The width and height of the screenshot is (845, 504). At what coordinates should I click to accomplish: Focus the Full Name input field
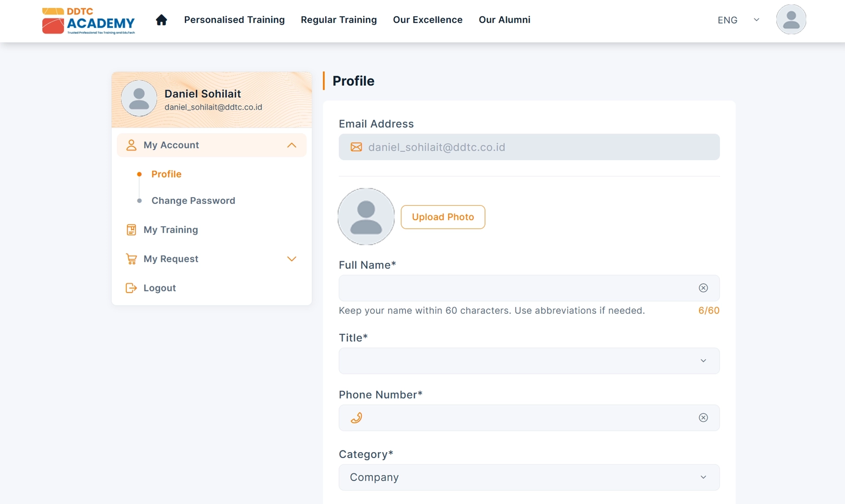pyautogui.click(x=515, y=288)
